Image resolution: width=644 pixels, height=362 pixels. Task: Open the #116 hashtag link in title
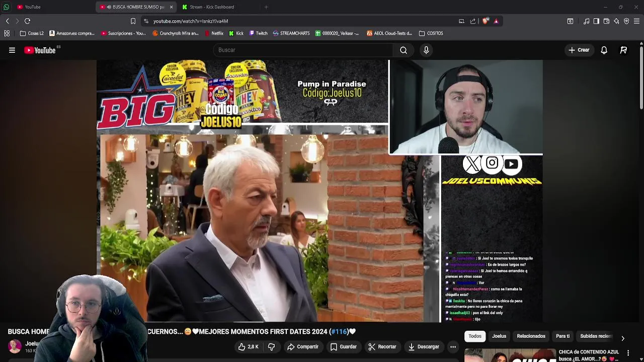[x=339, y=332]
